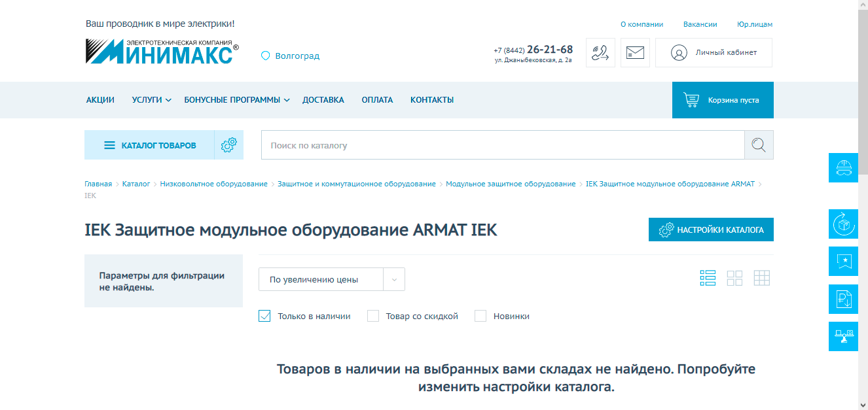The image size is (868, 410).
Task: Enable the Новинки checkbox
Action: [480, 316]
